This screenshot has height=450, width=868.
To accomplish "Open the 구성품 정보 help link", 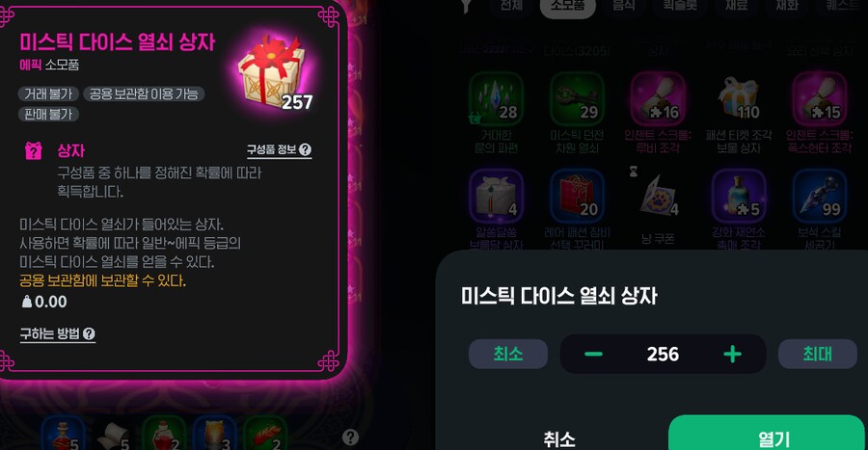I will pyautogui.click(x=279, y=149).
